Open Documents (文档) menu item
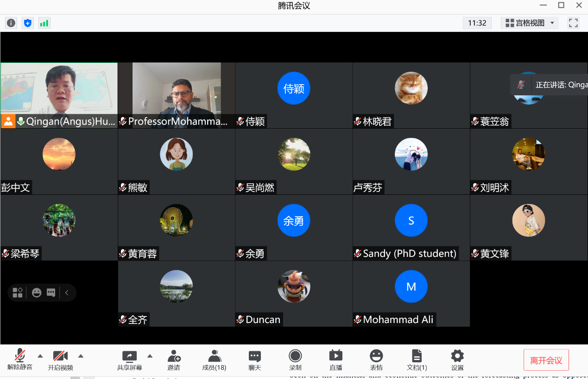The image size is (588, 379). [417, 360]
